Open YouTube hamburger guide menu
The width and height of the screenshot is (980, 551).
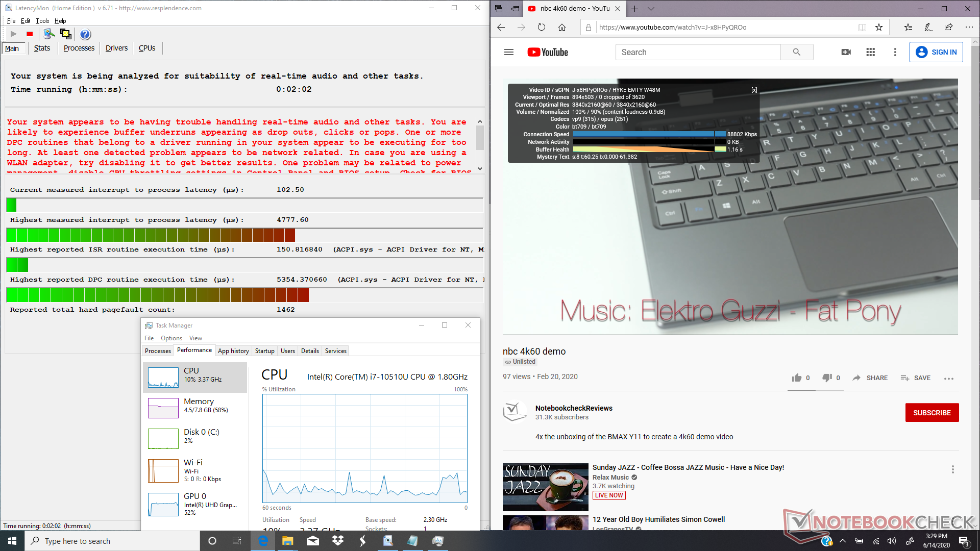click(509, 52)
